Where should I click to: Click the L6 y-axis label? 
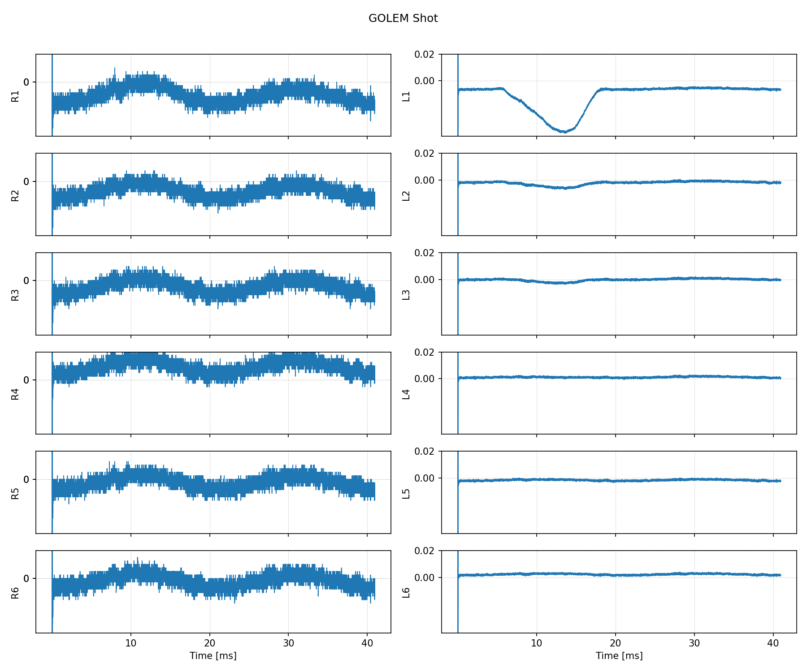(x=406, y=593)
